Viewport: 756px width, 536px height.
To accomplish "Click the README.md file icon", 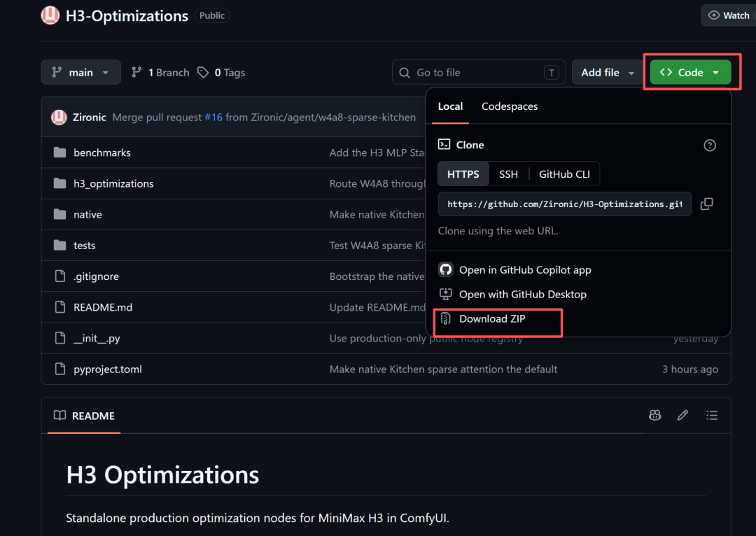I will pos(59,306).
